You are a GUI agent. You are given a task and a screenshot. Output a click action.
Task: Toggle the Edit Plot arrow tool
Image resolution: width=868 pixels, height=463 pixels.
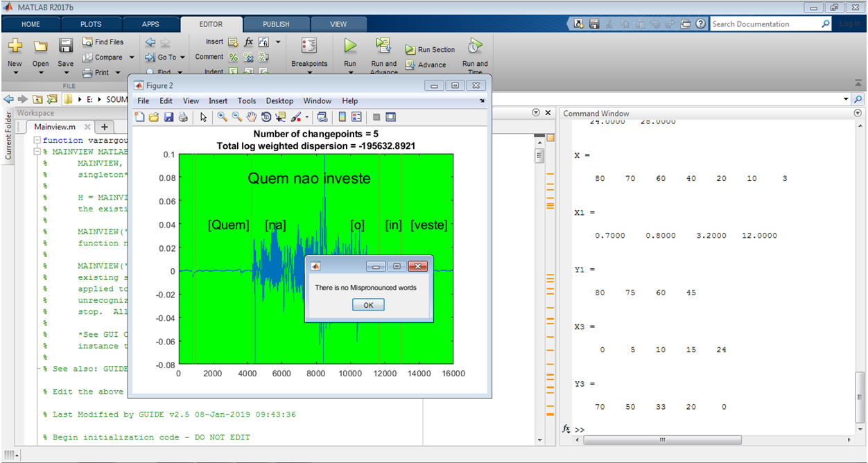[x=203, y=117]
